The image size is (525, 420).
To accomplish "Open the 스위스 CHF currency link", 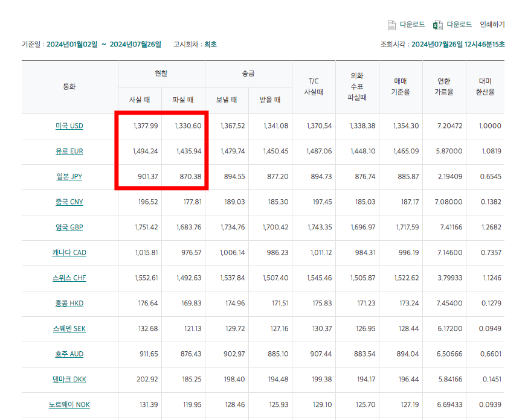I will point(69,278).
